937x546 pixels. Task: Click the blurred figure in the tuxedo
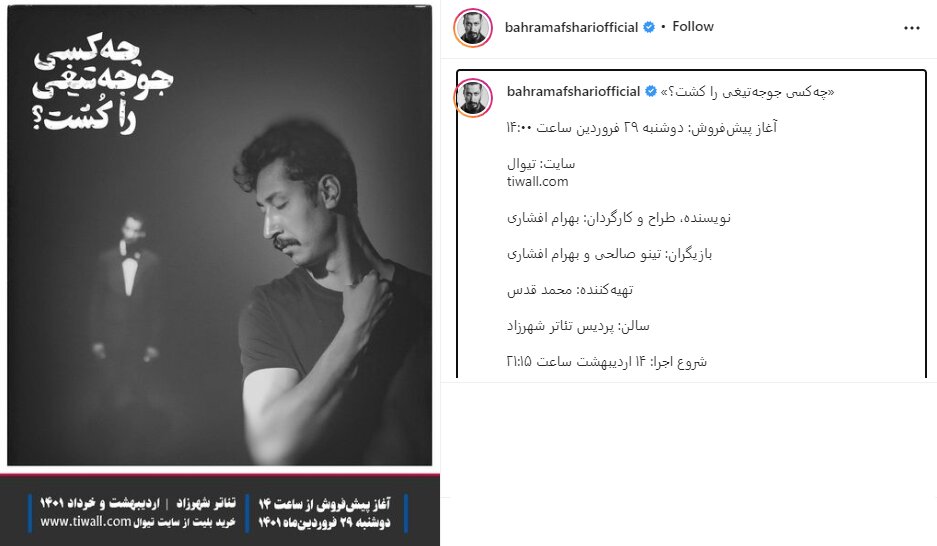(x=128, y=289)
